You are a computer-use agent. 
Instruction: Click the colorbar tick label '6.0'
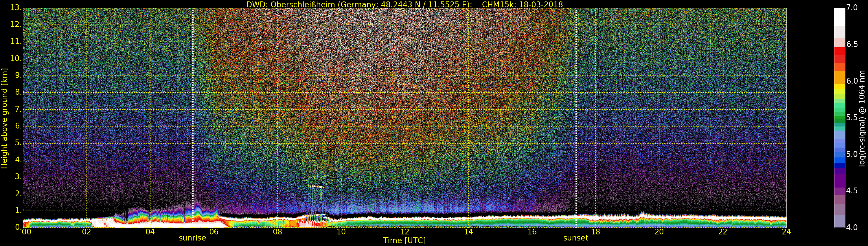[852, 81]
